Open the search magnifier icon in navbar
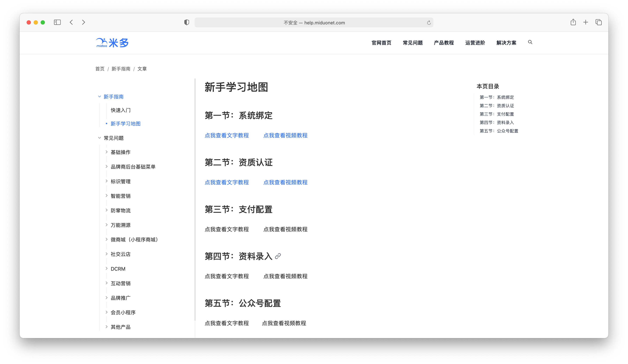 pos(530,42)
